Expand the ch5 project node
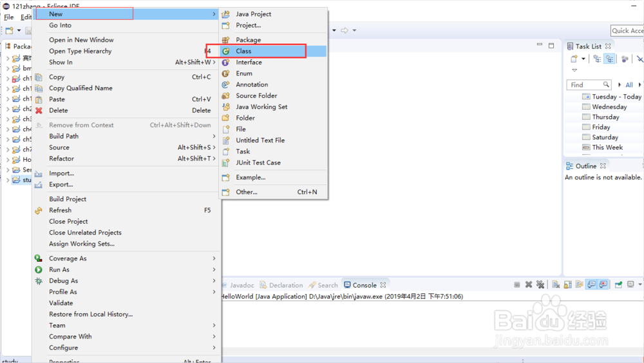Screen dimensions: 644x363 [x=7, y=139]
